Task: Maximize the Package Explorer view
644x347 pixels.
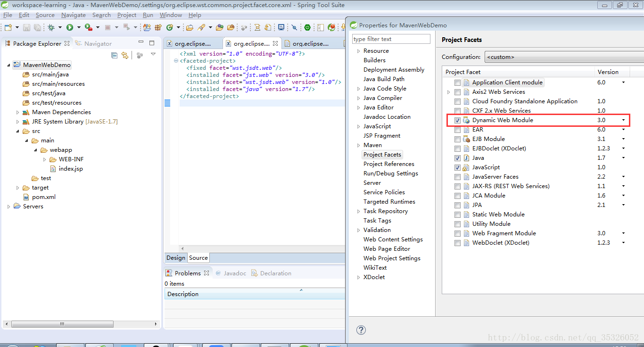Action: pyautogui.click(x=152, y=43)
